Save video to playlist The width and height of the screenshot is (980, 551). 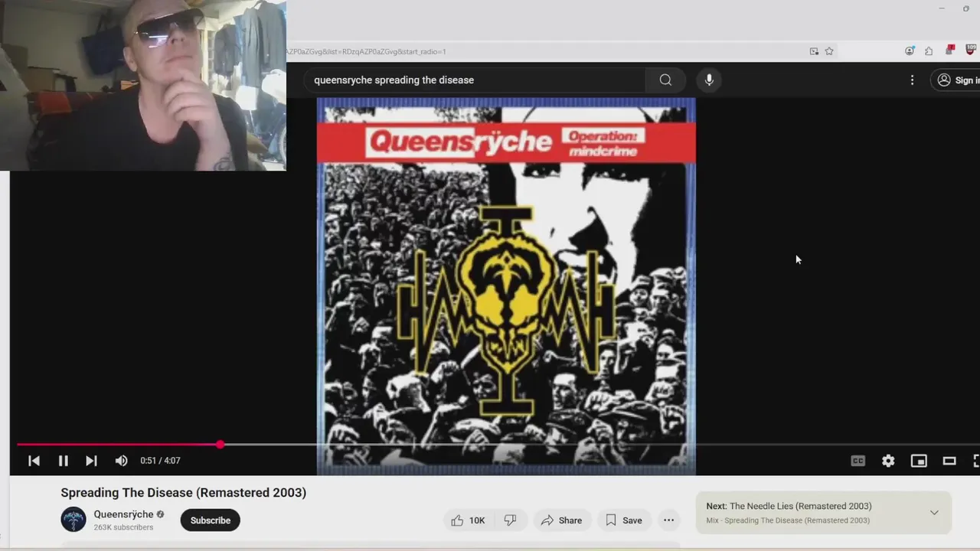tap(624, 520)
